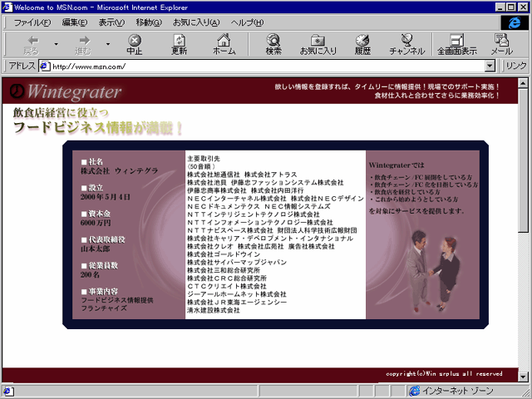
Task: Click the リンク links bar label
Action: [x=516, y=66]
